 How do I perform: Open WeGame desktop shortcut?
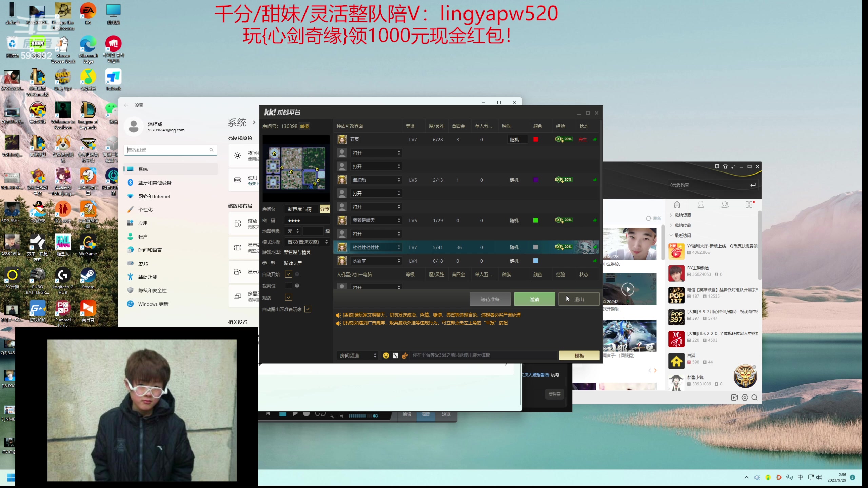(88, 246)
